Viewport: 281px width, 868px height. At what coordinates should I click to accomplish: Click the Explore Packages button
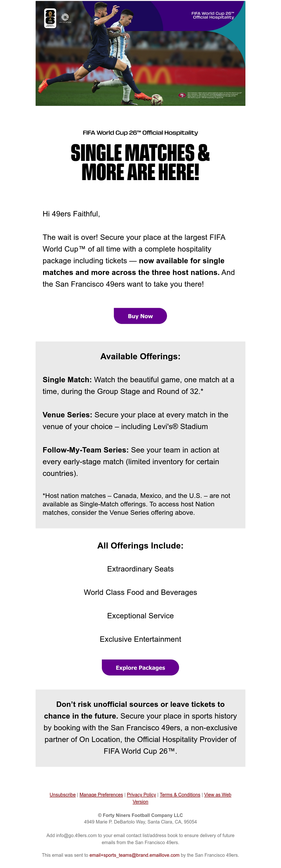click(x=140, y=668)
